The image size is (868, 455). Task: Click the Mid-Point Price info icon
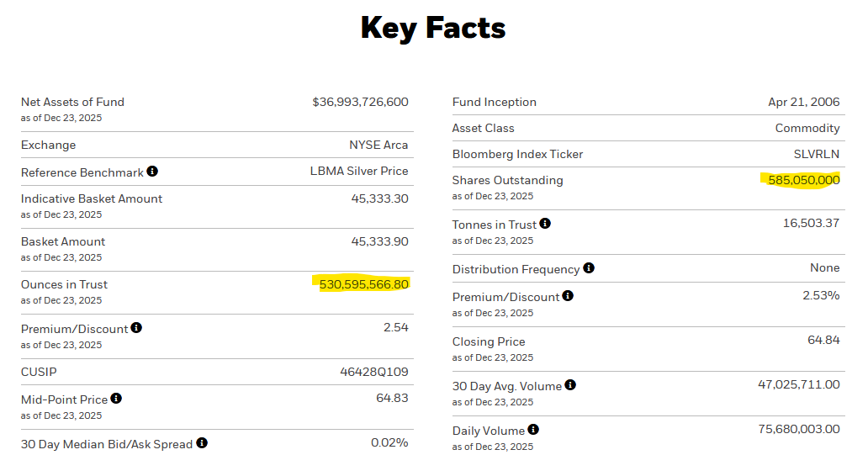tap(116, 399)
